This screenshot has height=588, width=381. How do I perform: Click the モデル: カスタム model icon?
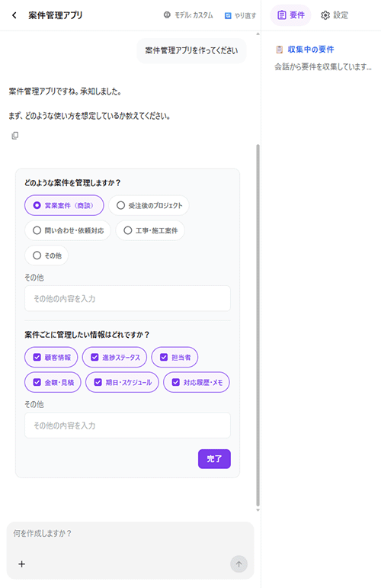pos(167,15)
